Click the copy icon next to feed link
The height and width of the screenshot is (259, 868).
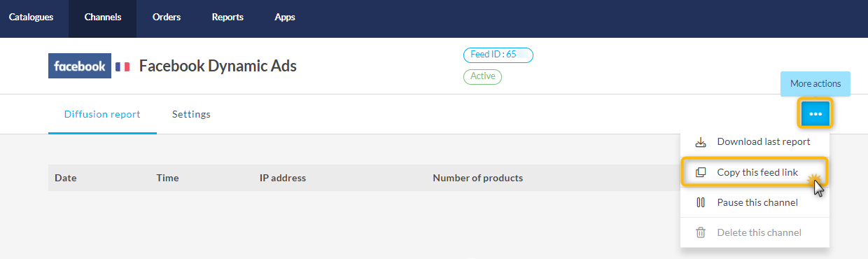coord(701,172)
